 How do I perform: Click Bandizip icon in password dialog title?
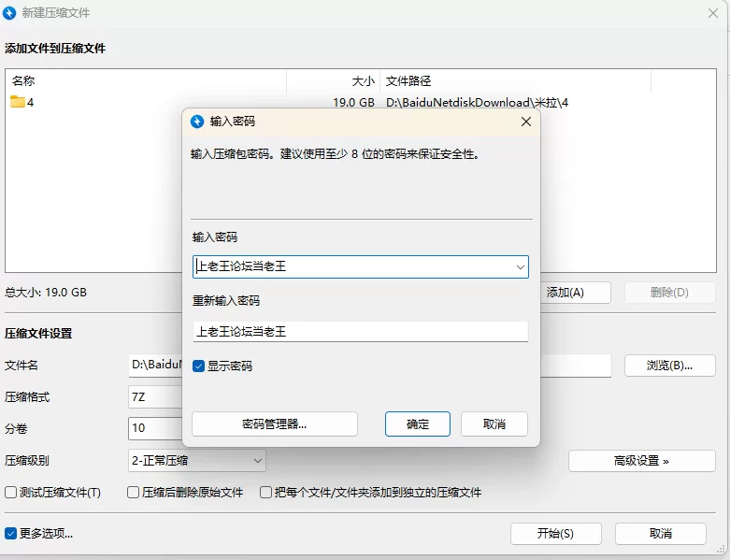(197, 122)
